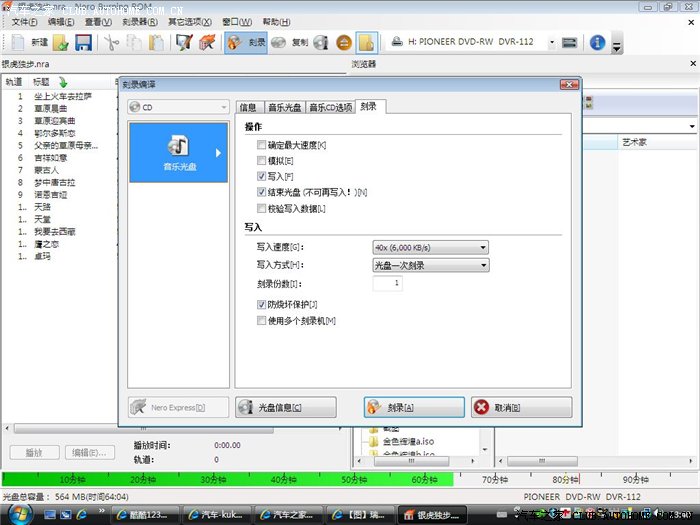Open the PIONEER DVD-RW recorder dropdown
The width and height of the screenshot is (700, 525).
(552, 42)
